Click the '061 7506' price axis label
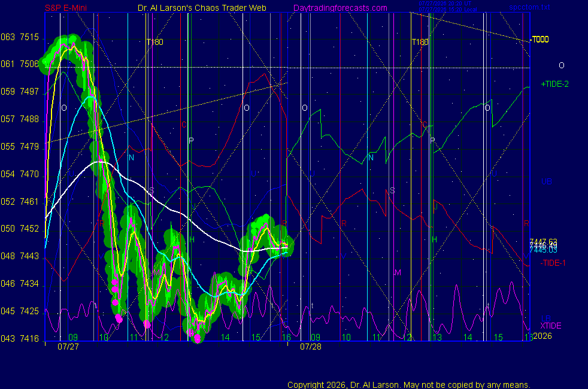The image size is (588, 389). tap(20, 64)
